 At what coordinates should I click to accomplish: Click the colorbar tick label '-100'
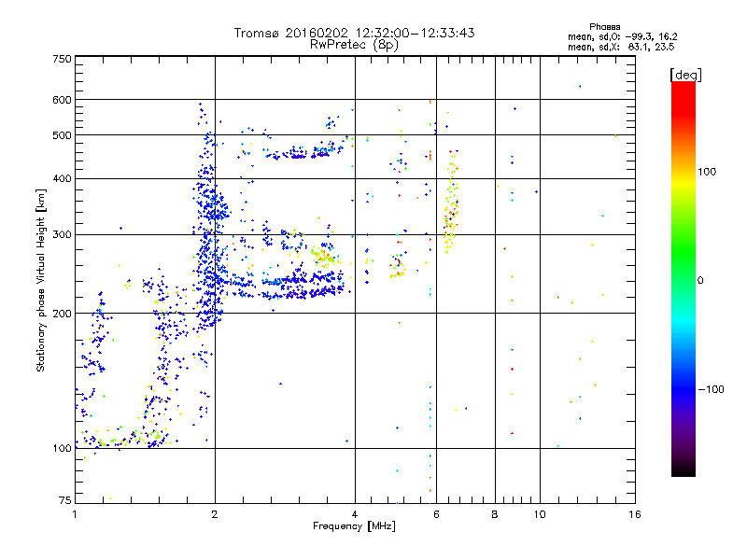(711, 389)
